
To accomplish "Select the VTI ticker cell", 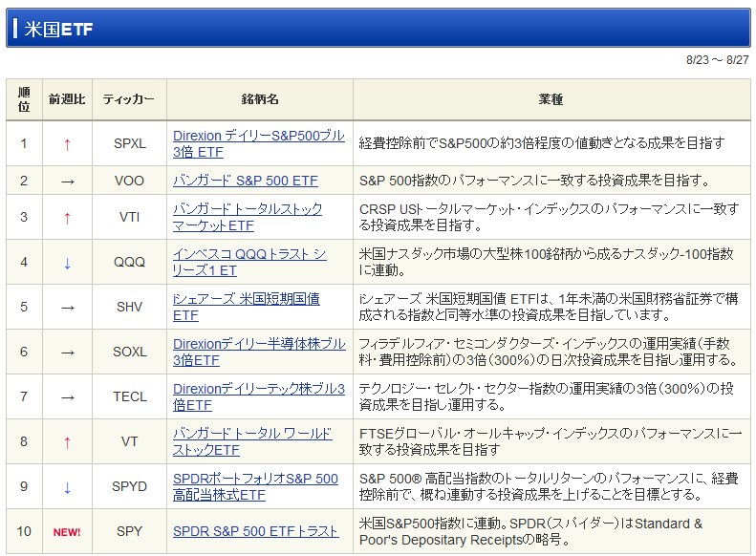I will pyautogui.click(x=130, y=217).
